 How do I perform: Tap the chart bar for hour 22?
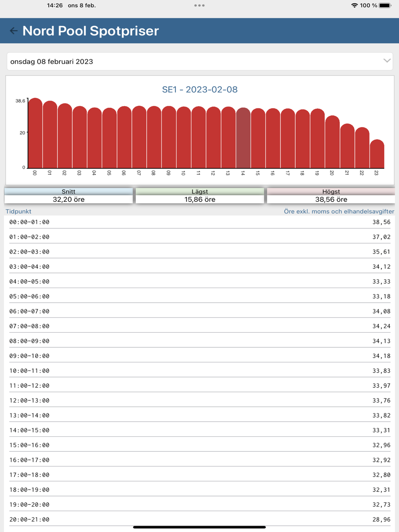[x=362, y=148]
